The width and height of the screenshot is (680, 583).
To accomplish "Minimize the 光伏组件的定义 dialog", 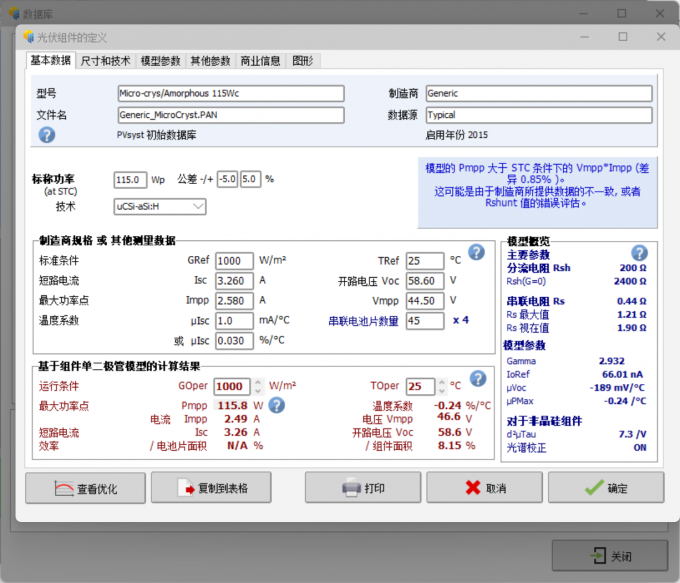I will coord(585,36).
